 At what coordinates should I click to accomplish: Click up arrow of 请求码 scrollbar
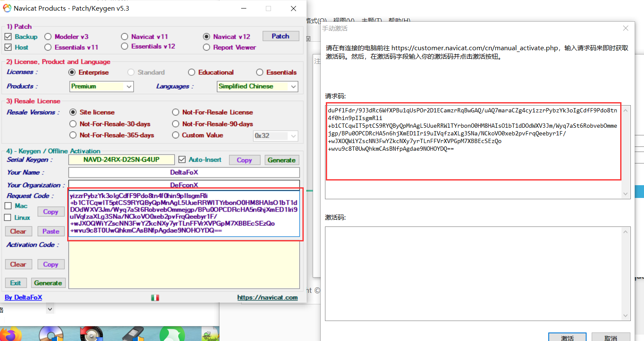[x=625, y=110]
